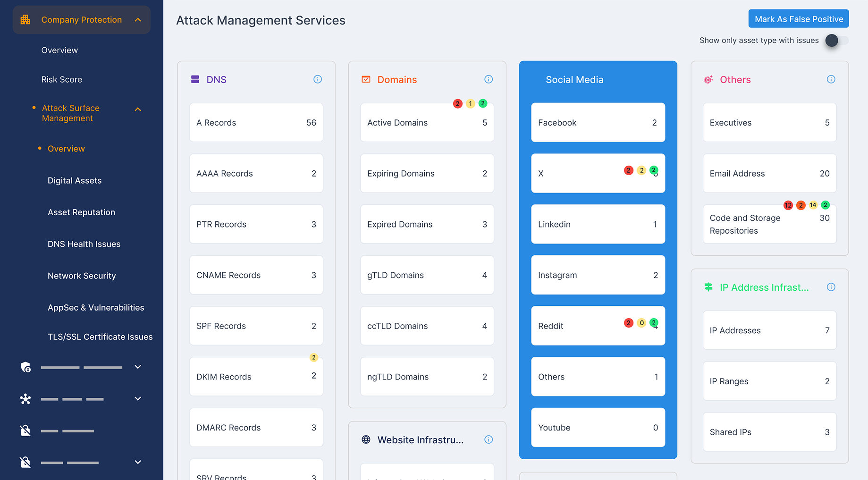Open the Instagram card
The height and width of the screenshot is (480, 868).
click(598, 275)
